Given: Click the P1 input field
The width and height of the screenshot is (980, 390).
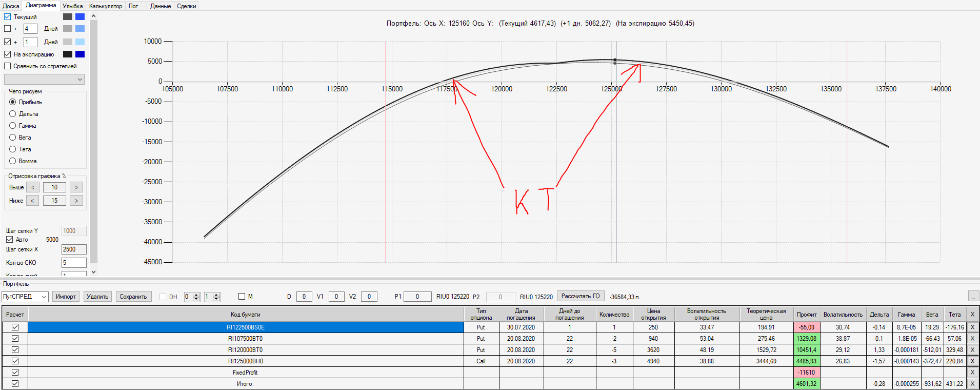Looking at the screenshot, I should (x=417, y=297).
